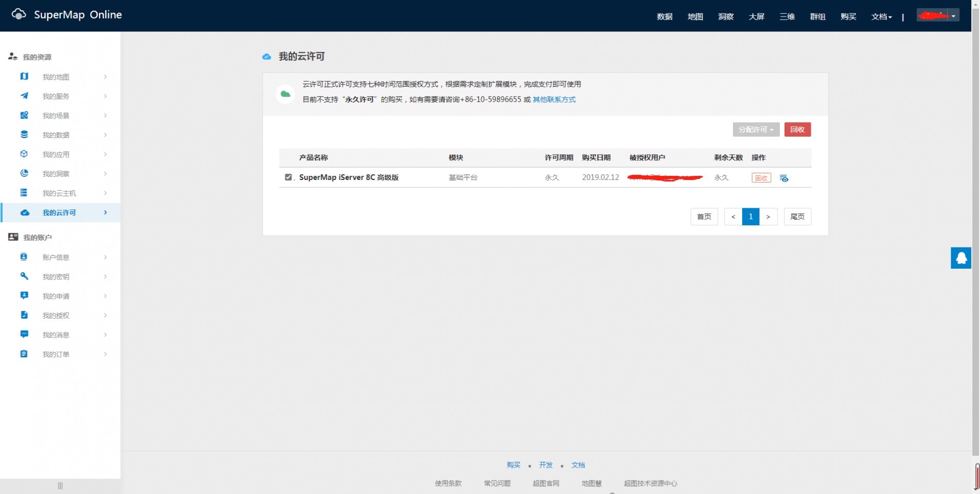
Task: Expand the 我的场景 chevron
Action: pos(105,116)
